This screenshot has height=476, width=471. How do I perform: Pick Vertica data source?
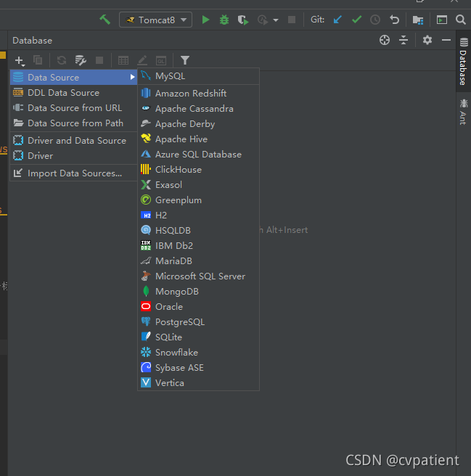(199, 382)
